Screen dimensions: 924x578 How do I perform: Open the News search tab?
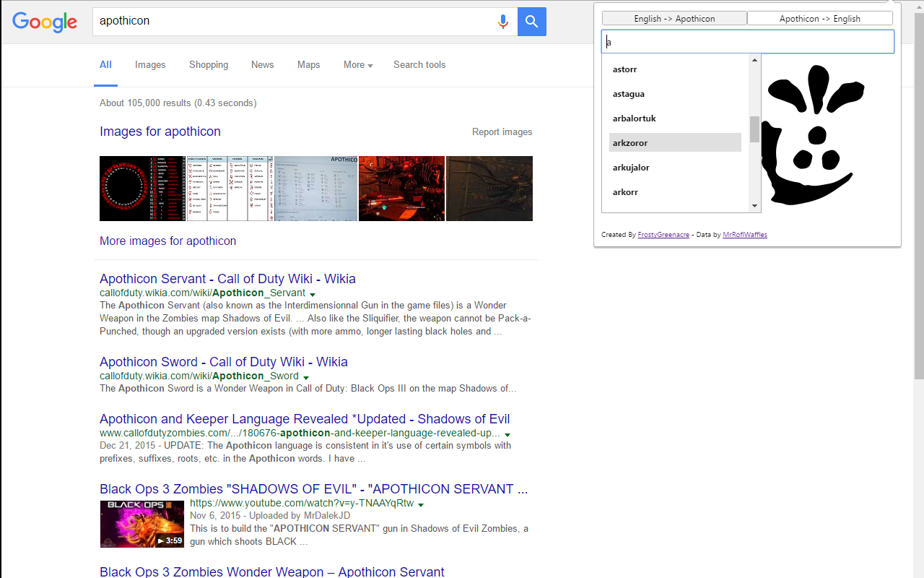263,65
